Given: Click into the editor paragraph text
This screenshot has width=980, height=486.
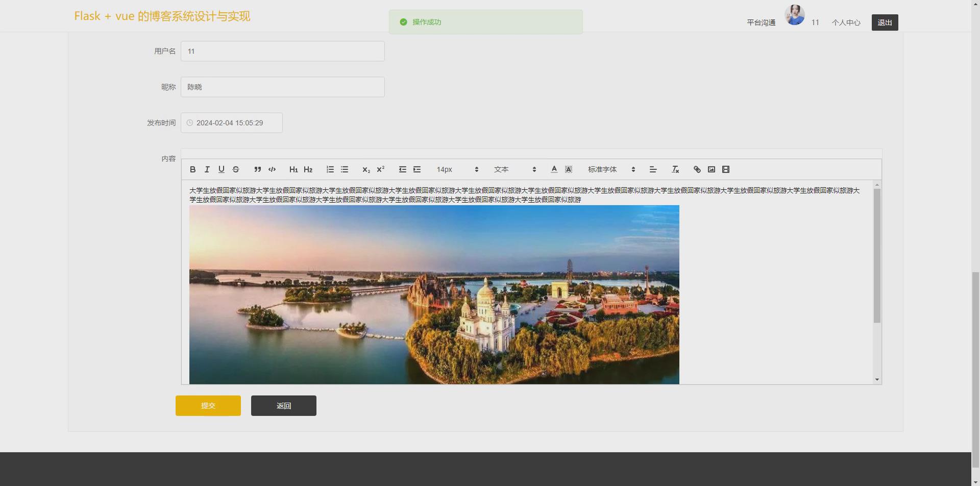Looking at the screenshot, I should point(525,195).
